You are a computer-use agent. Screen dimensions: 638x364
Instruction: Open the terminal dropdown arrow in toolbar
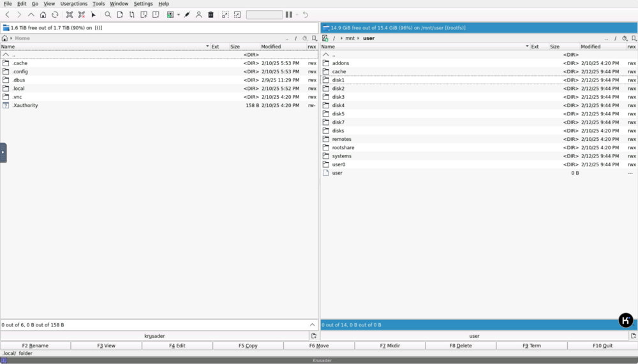[178, 15]
